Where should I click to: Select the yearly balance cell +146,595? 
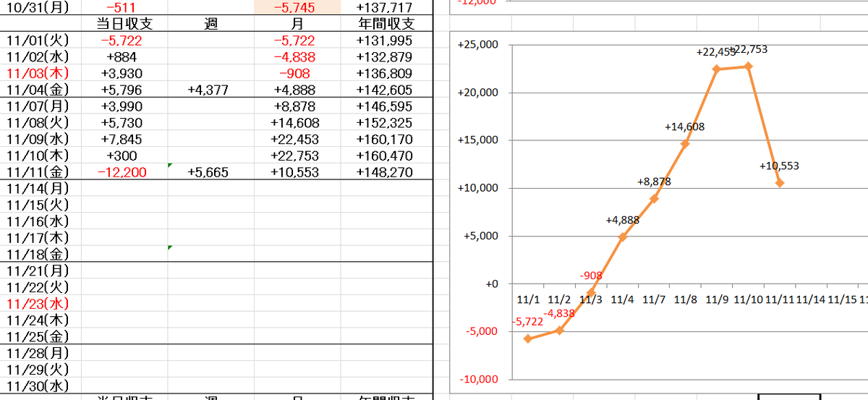[386, 106]
